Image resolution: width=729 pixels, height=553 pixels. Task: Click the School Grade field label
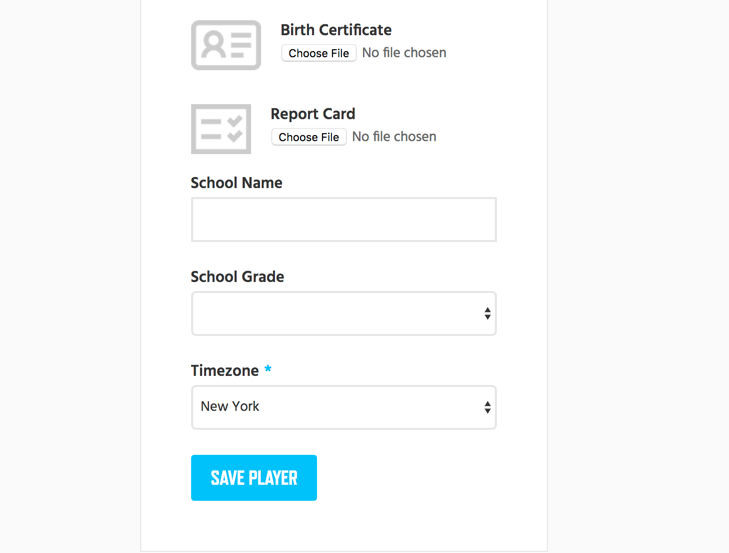pyautogui.click(x=238, y=277)
